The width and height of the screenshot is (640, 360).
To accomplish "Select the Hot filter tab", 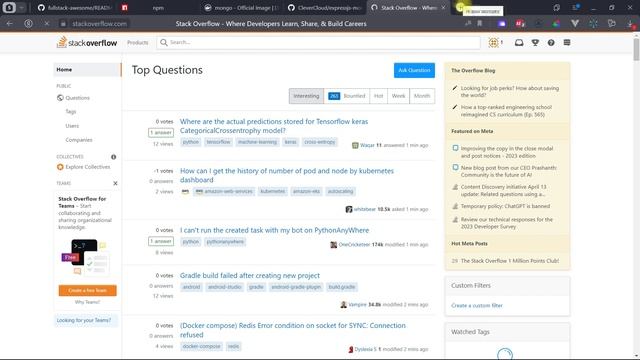I will pos(378,96).
